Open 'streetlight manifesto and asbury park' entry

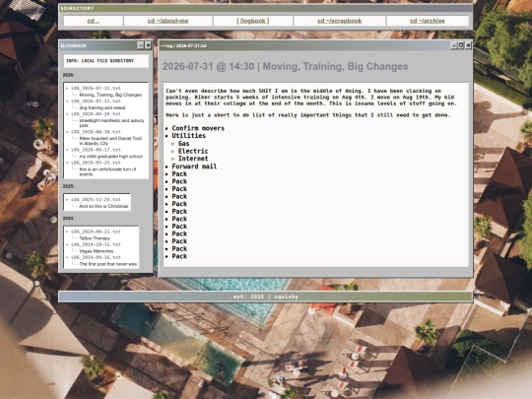tap(111, 123)
